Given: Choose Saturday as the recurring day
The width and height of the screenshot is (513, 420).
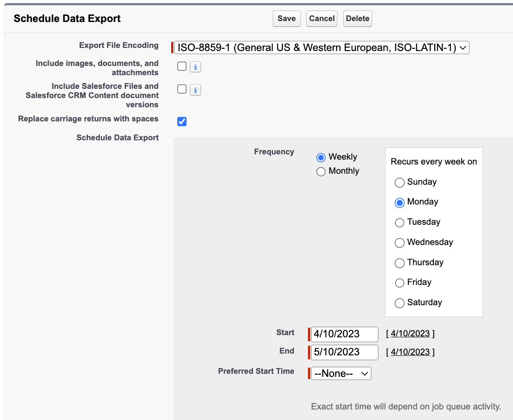Looking at the screenshot, I should pos(399,303).
